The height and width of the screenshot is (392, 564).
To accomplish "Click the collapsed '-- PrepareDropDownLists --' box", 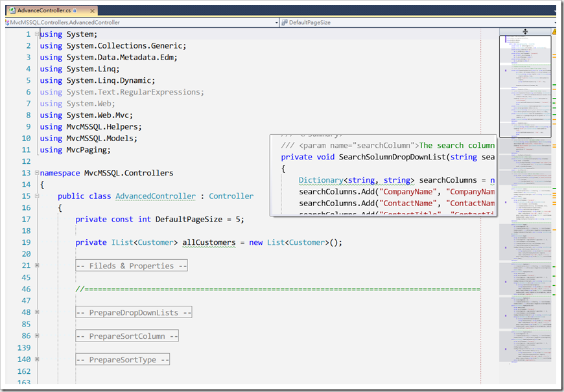I will pos(134,312).
